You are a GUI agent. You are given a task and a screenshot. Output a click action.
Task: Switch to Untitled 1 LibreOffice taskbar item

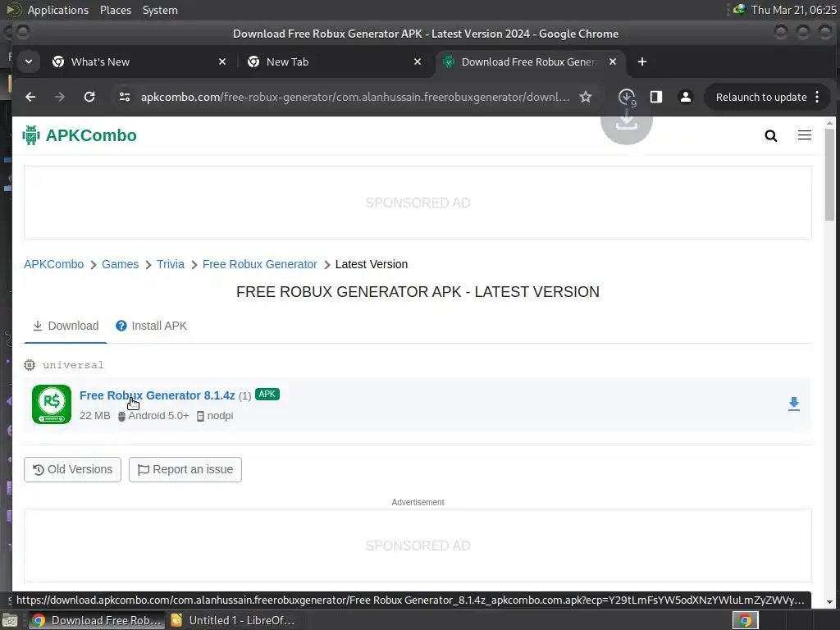pyautogui.click(x=233, y=620)
